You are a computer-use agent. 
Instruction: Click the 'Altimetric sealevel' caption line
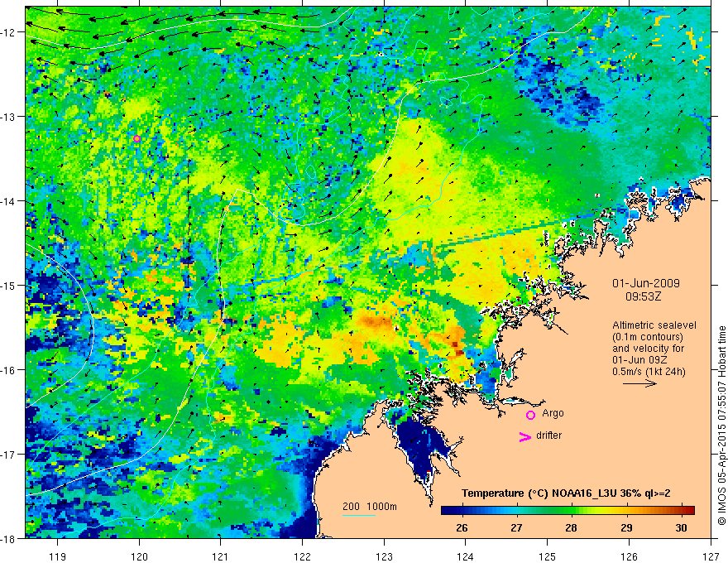pyautogui.click(x=654, y=325)
